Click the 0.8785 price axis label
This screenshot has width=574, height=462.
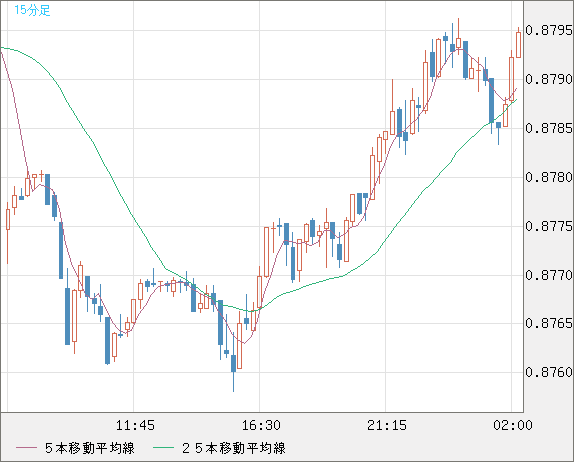549,128
